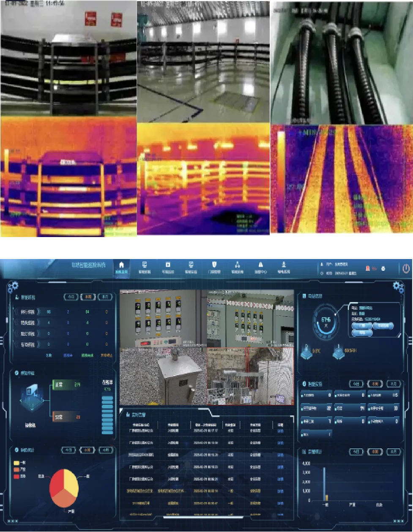Viewport: 413px width, 532px height.
Task: Click the yellow legend swatch in pie panel
Action: click(16, 463)
